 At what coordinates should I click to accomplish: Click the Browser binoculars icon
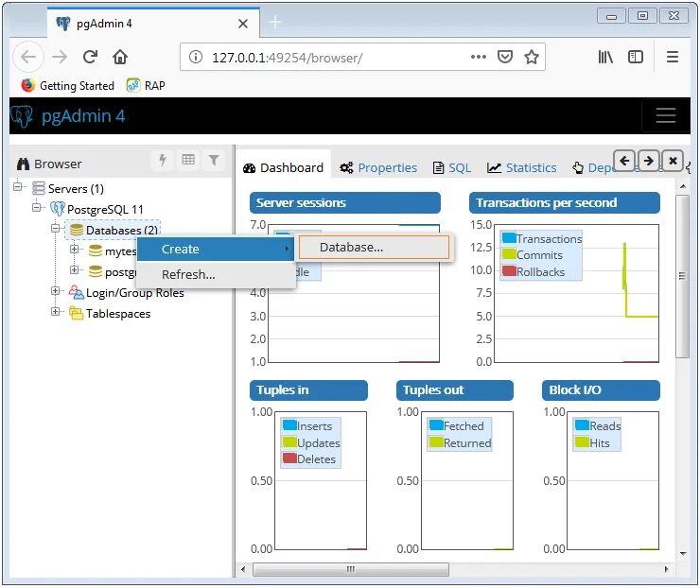pyautogui.click(x=23, y=164)
